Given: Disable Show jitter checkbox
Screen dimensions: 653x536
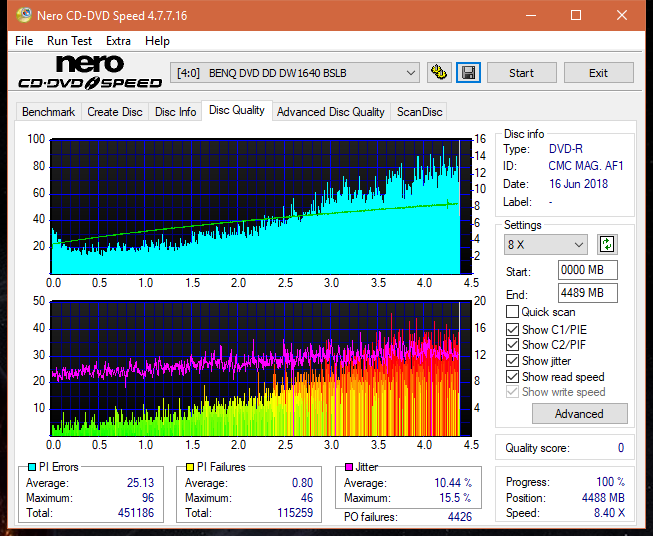Looking at the screenshot, I should 512,361.
